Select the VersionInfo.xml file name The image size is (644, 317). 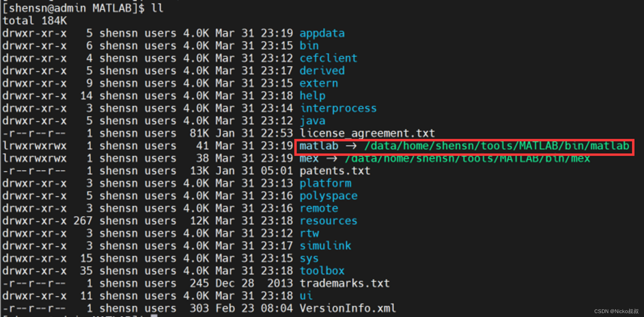(348, 309)
